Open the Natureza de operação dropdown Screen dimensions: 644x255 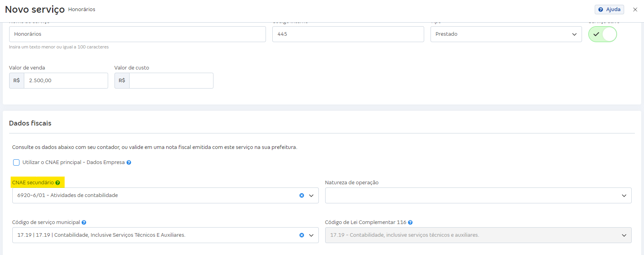(x=478, y=195)
